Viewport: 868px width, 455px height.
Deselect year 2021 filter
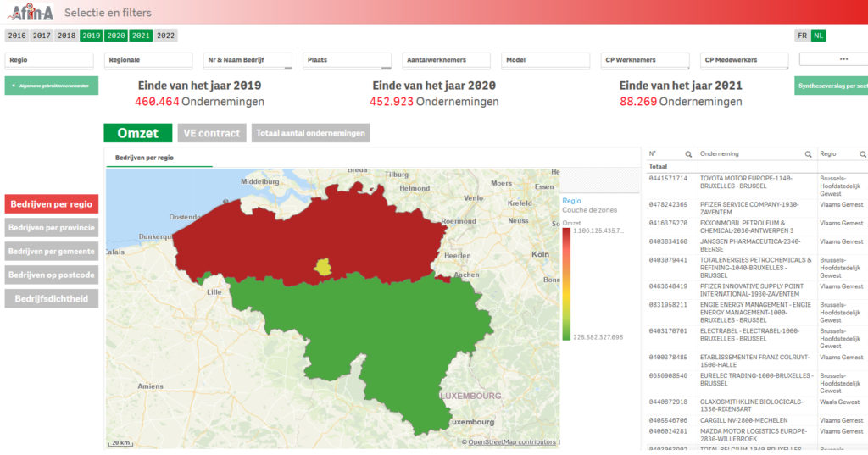(x=141, y=36)
